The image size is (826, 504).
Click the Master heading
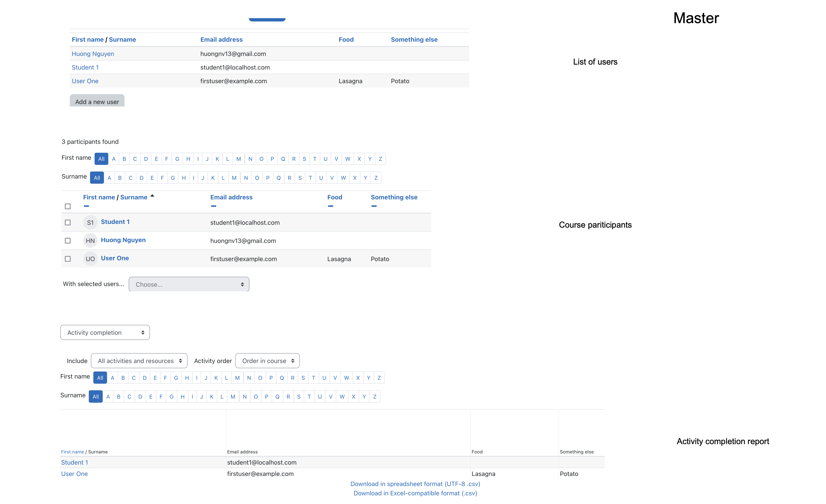[x=696, y=18]
